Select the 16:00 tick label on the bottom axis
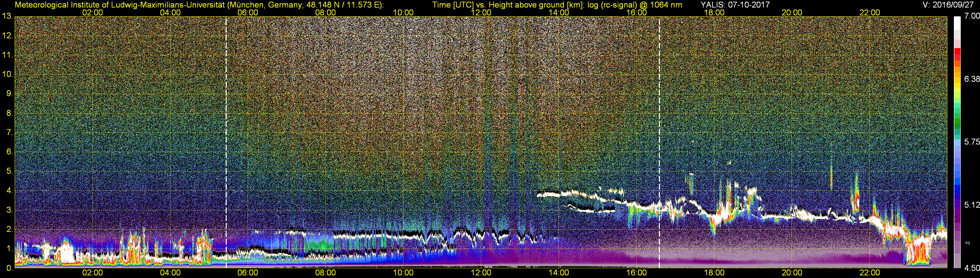This screenshot has height=278, width=980. (x=636, y=273)
